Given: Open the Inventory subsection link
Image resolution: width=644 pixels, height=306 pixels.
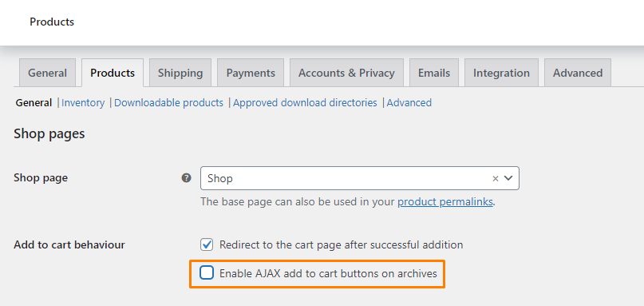Looking at the screenshot, I should click(x=83, y=102).
